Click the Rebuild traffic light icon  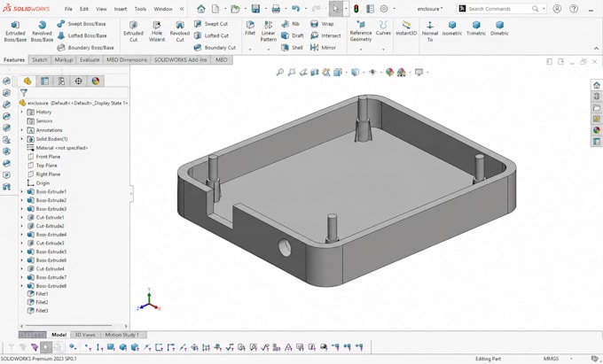tap(356, 9)
